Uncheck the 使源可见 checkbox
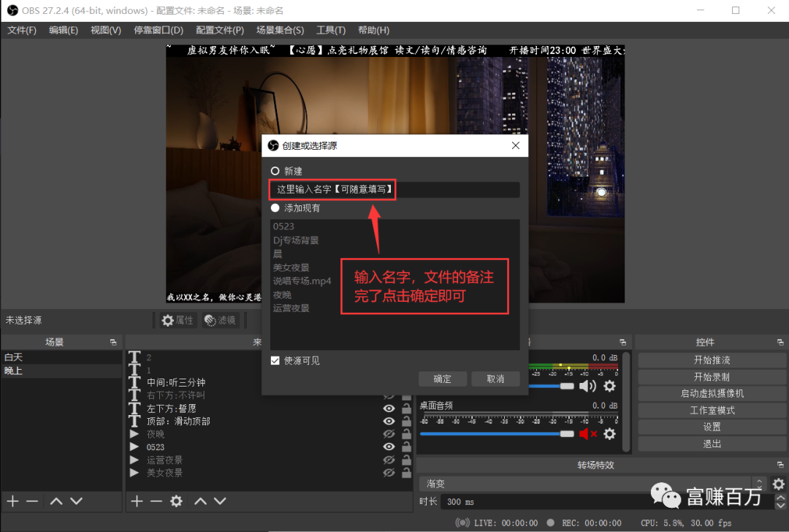The width and height of the screenshot is (789, 532). [x=275, y=360]
